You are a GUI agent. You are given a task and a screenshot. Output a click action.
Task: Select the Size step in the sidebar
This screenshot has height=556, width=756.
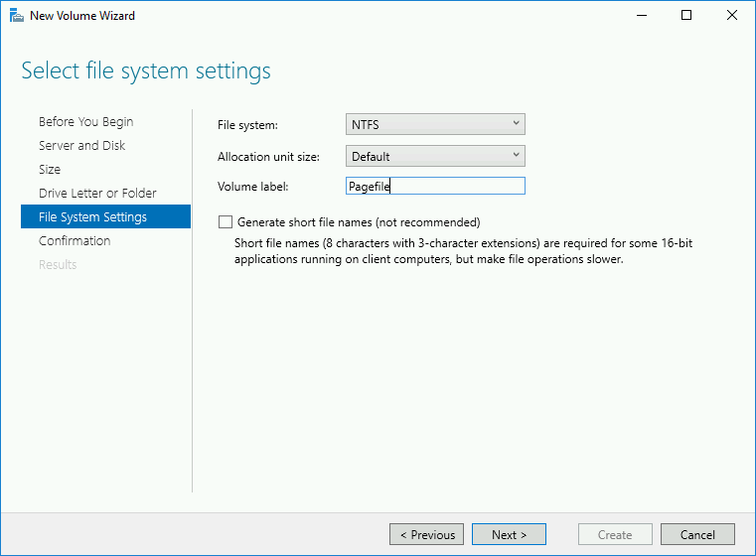coord(50,170)
